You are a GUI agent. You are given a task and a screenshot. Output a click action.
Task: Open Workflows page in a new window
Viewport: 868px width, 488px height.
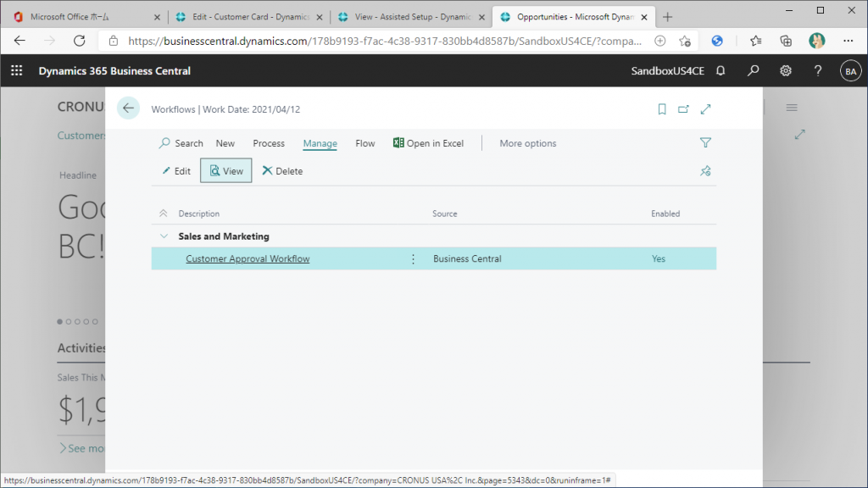[x=684, y=109]
